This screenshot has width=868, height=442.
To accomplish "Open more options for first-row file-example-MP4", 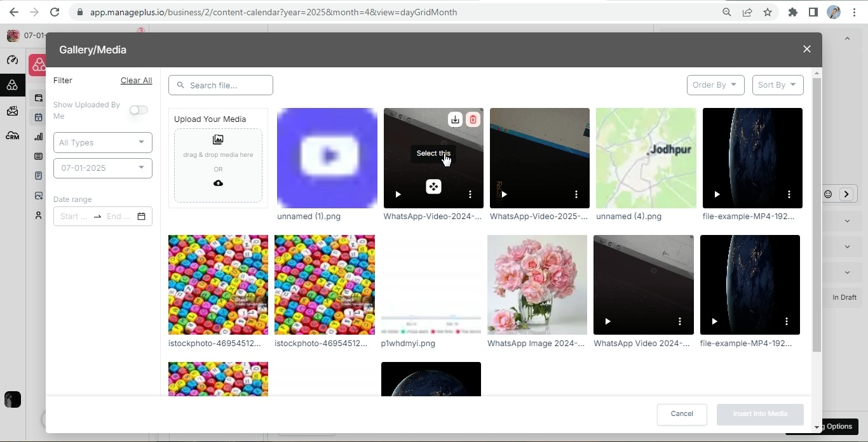I will [789, 194].
